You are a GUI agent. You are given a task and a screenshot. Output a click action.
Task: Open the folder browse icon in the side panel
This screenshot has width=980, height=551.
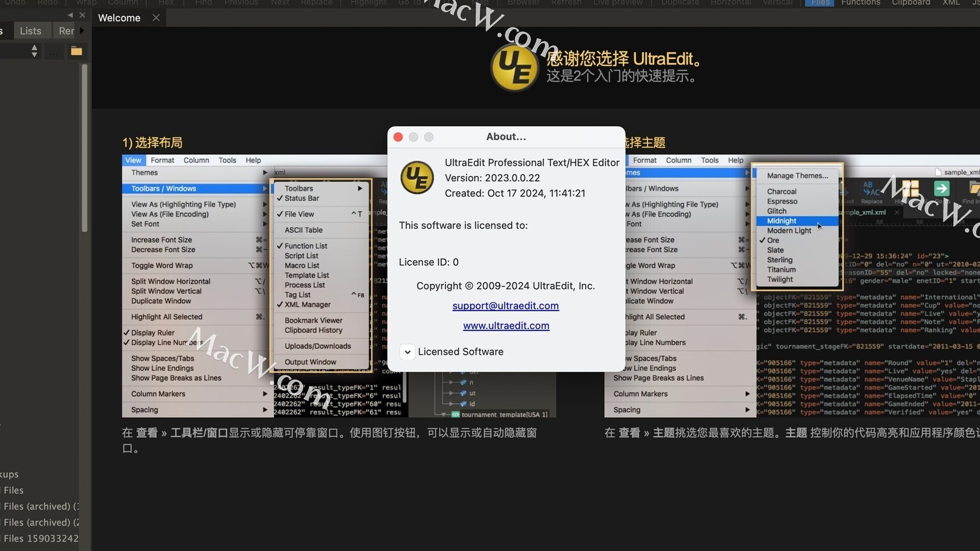77,51
